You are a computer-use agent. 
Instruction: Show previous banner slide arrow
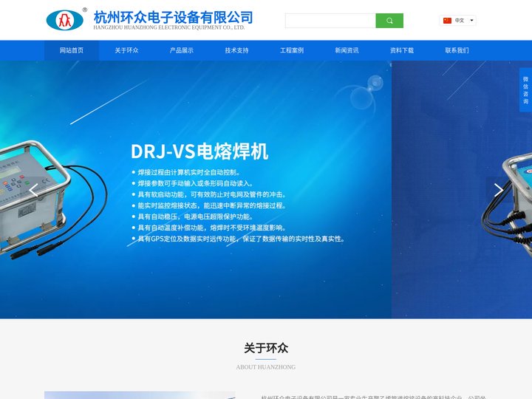tap(33, 190)
